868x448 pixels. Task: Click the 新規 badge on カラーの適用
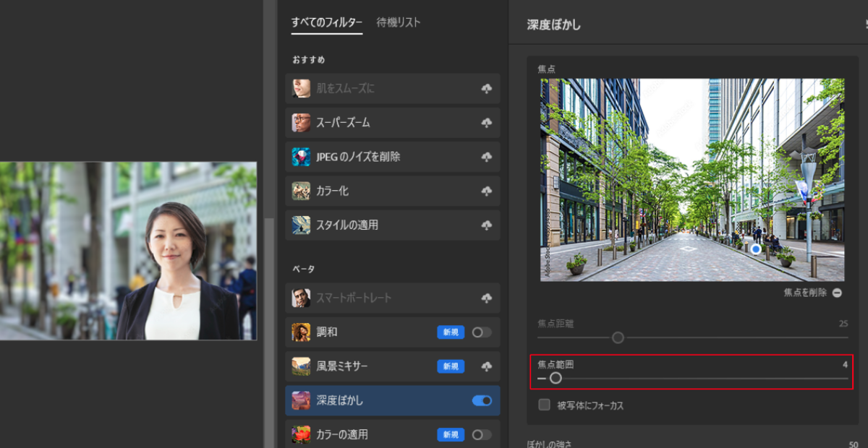click(x=451, y=434)
